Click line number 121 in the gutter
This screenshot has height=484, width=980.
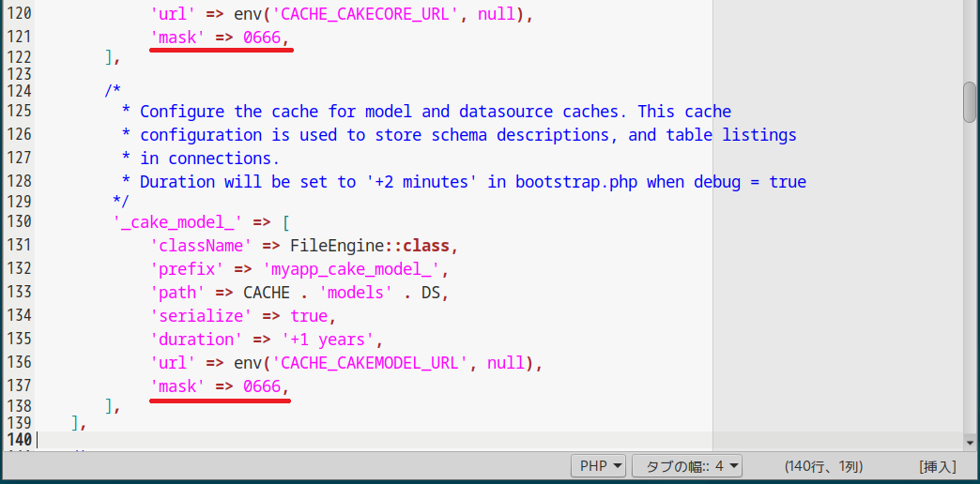click(x=18, y=37)
